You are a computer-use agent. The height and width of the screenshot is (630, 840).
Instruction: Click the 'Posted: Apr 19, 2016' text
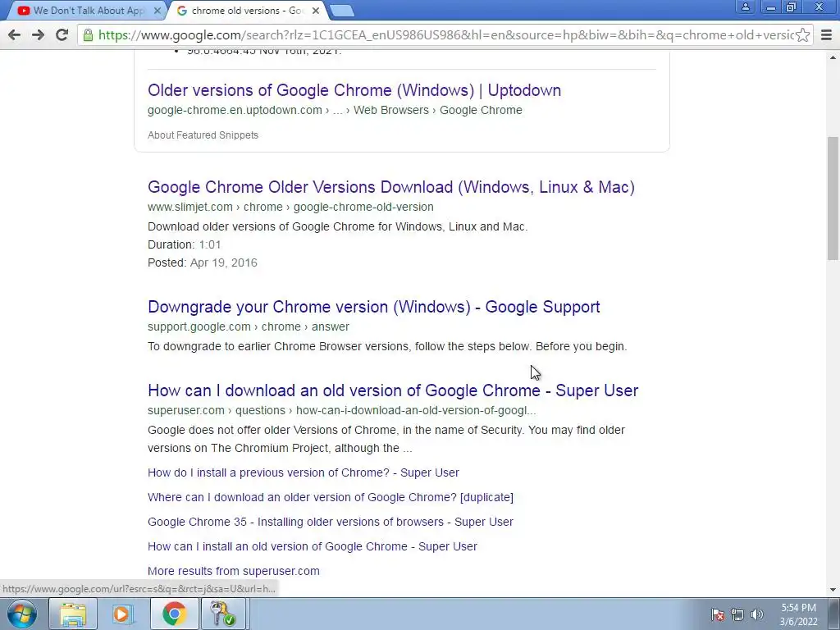(x=203, y=262)
